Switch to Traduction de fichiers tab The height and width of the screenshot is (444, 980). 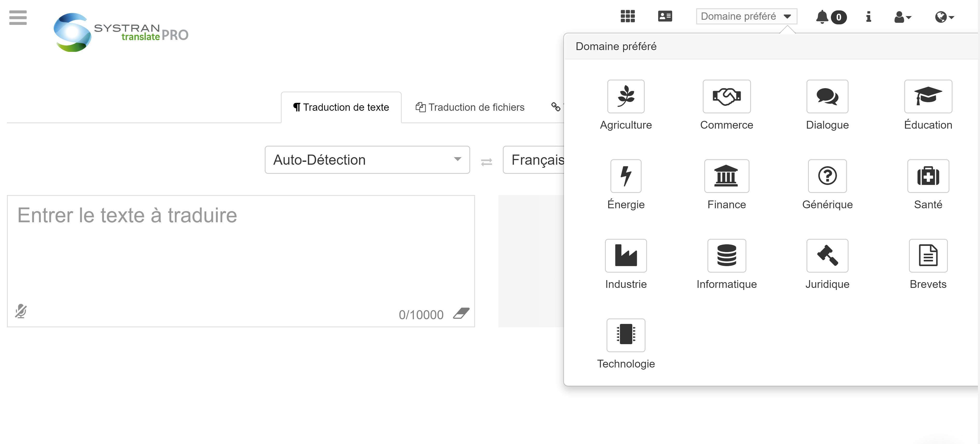[x=470, y=107]
